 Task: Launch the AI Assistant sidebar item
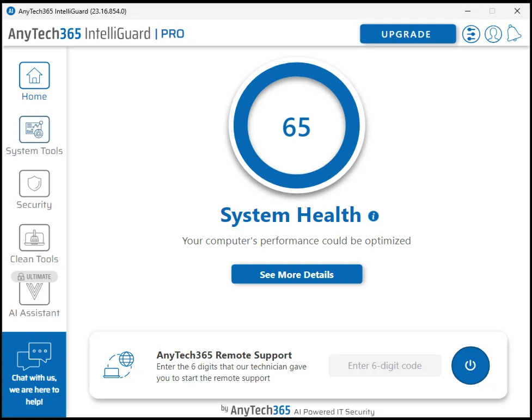click(x=34, y=294)
